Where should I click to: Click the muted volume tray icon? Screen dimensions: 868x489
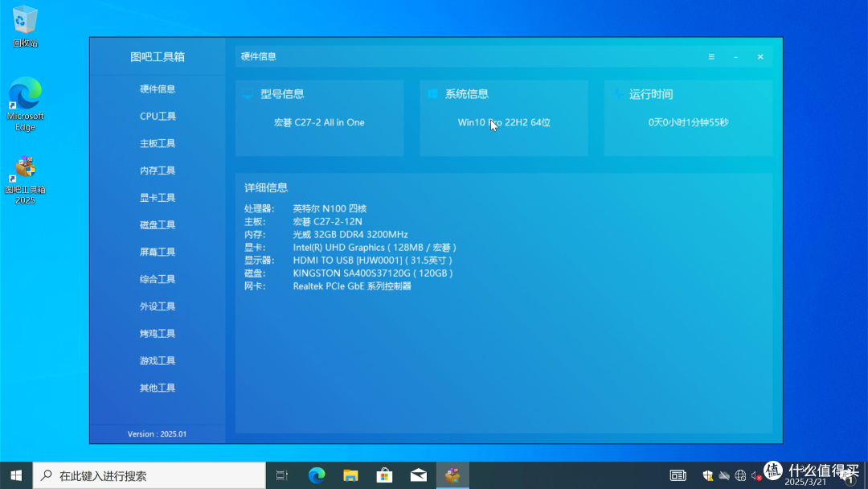[756, 475]
